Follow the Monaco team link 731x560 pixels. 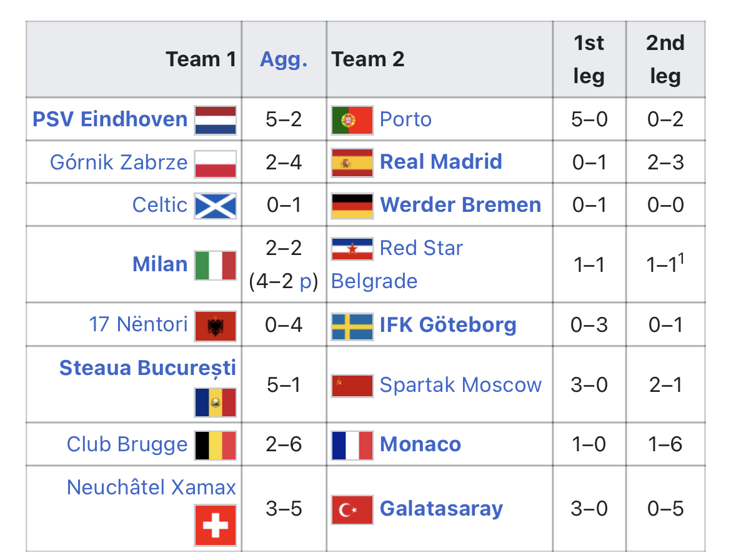point(420,444)
